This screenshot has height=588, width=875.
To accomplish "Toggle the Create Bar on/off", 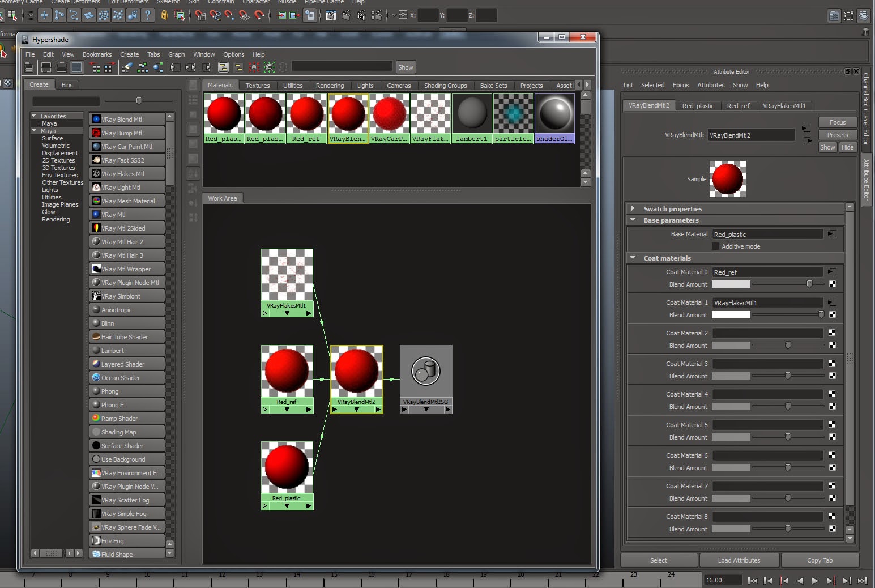I will tap(28, 67).
